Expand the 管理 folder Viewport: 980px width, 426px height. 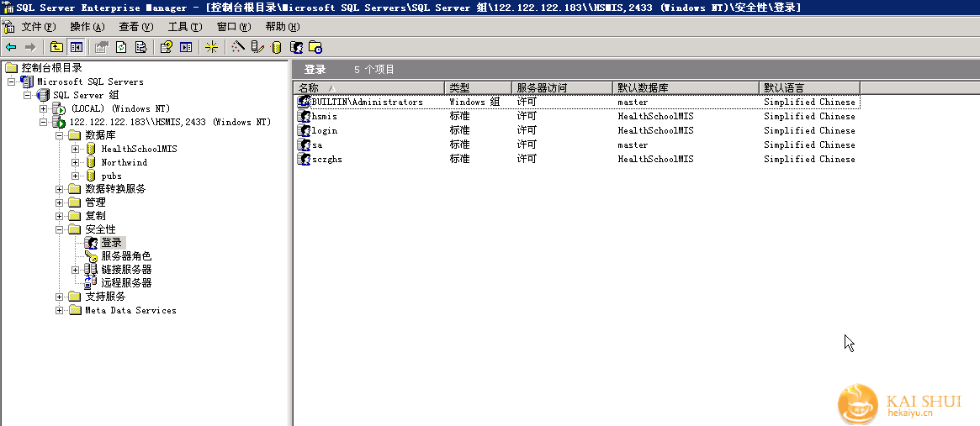click(x=60, y=203)
